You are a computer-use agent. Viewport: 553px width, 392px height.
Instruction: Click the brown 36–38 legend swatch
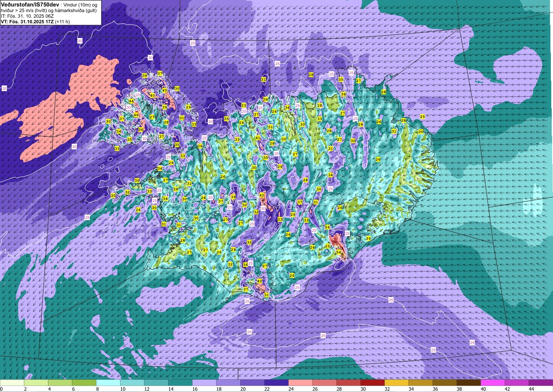tap(445, 383)
